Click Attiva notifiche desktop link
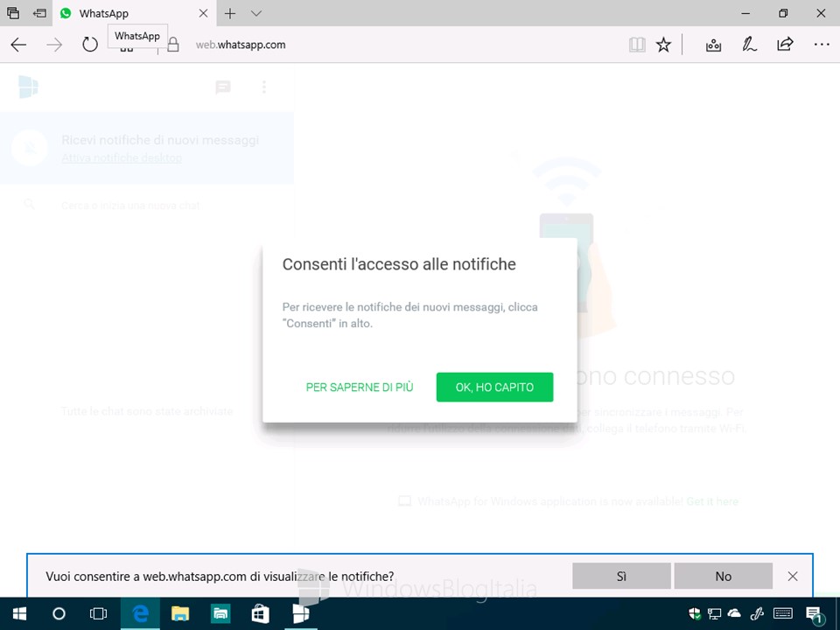This screenshot has width=840, height=630. [x=122, y=158]
